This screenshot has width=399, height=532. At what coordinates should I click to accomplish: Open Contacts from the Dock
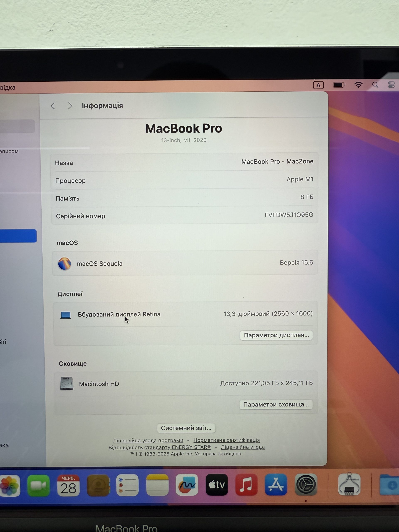point(98,485)
